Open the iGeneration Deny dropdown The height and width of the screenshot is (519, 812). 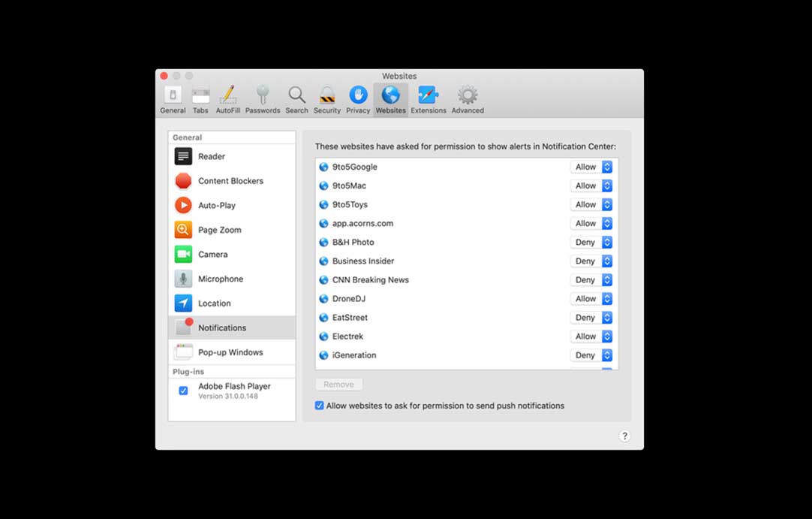pyautogui.click(x=592, y=355)
